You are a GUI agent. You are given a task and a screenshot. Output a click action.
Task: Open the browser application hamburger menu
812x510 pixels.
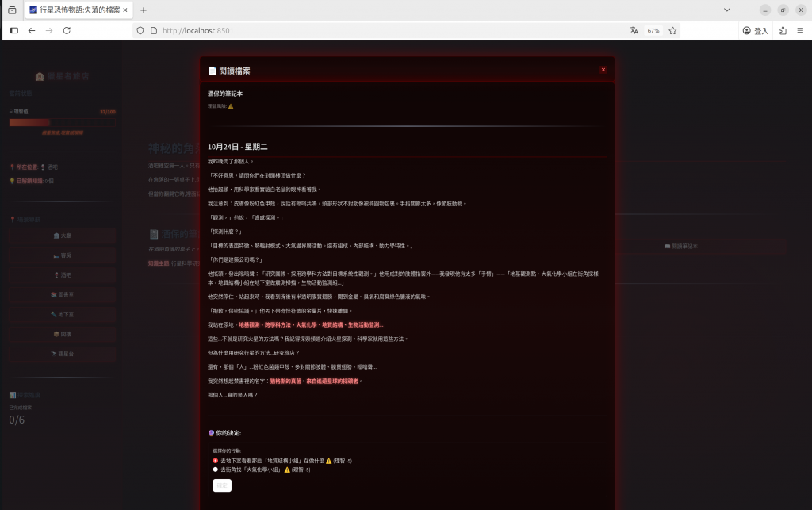800,31
